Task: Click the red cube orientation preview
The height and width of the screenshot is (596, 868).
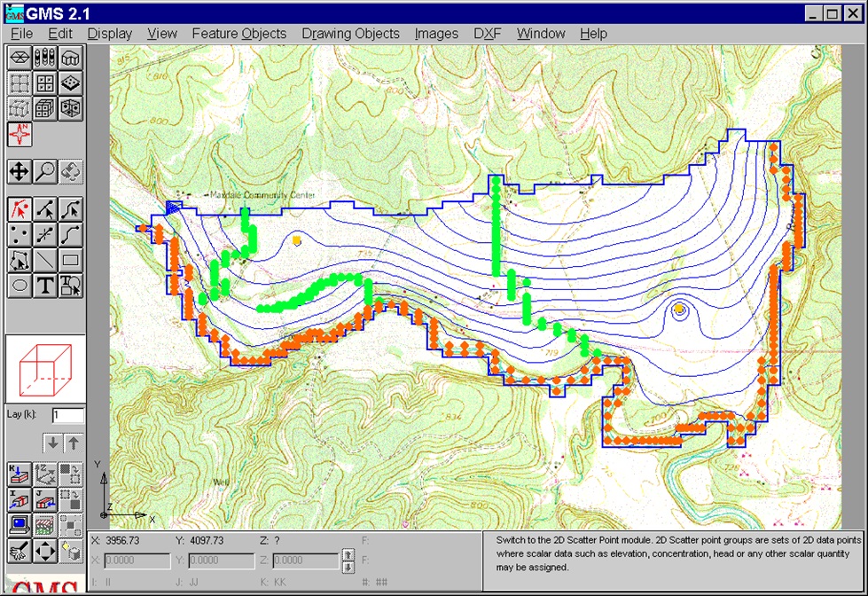Action: (x=45, y=369)
